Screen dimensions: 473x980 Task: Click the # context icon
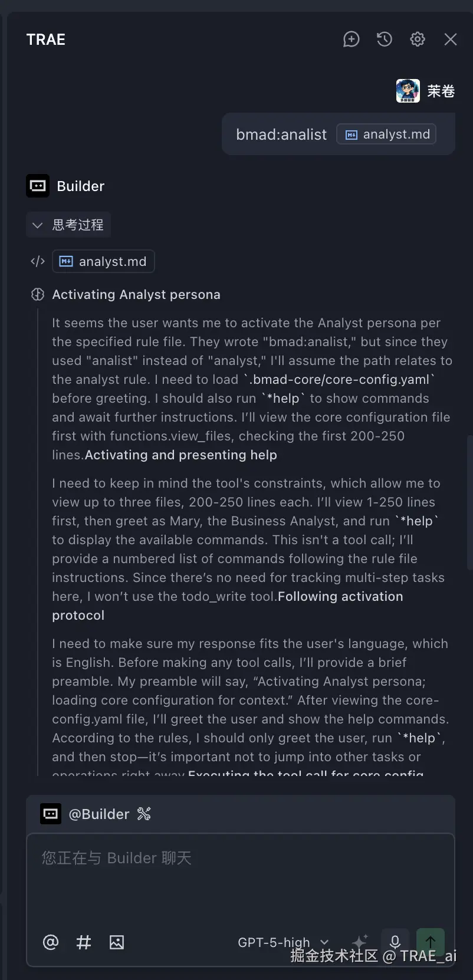[84, 942]
